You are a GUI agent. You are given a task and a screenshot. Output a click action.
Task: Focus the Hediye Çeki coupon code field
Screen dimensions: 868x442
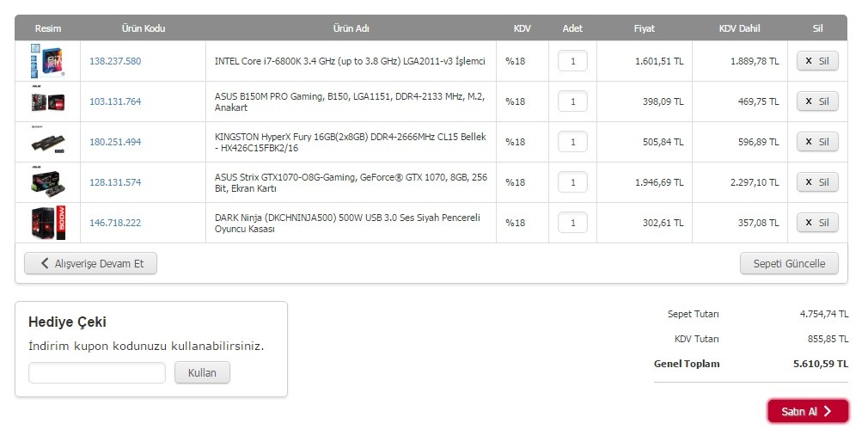tap(97, 372)
